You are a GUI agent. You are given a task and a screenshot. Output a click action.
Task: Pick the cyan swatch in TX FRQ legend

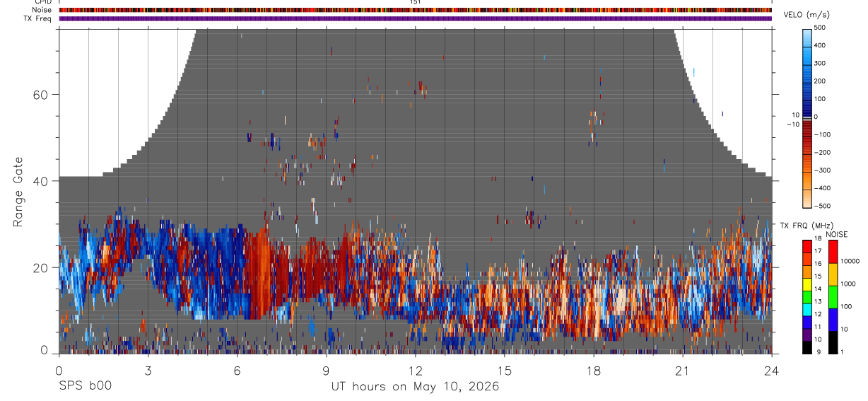click(x=807, y=309)
